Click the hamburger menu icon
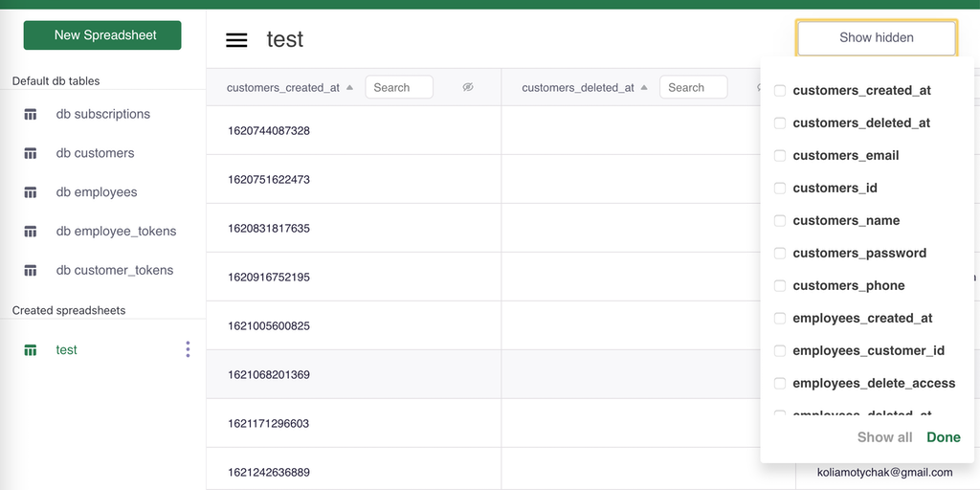 click(x=236, y=39)
